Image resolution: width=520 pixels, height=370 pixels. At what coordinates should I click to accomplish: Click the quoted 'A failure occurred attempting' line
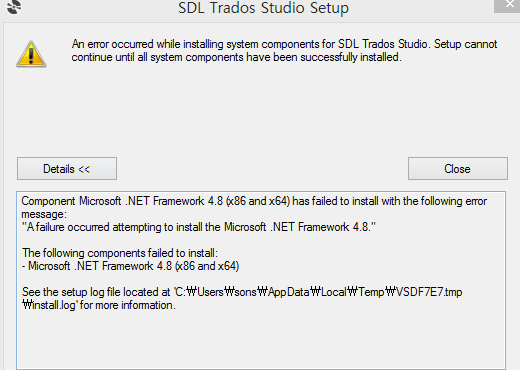199,227
